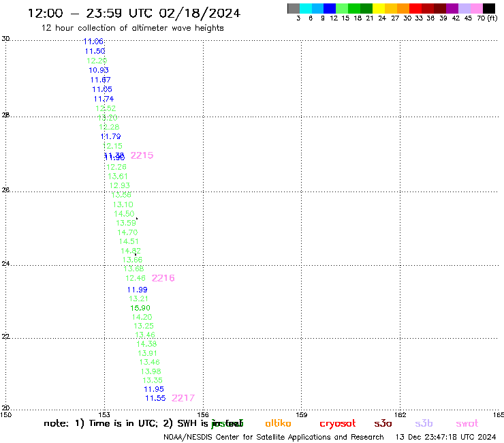Viewport: 504px width, 443px height.
Task: Click the longitude axis label 156
Action: click(x=203, y=415)
